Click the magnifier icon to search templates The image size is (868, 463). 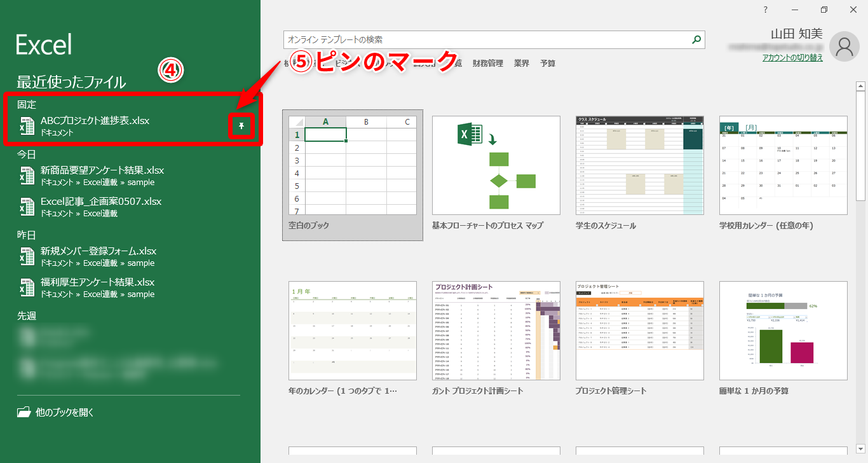(x=697, y=39)
